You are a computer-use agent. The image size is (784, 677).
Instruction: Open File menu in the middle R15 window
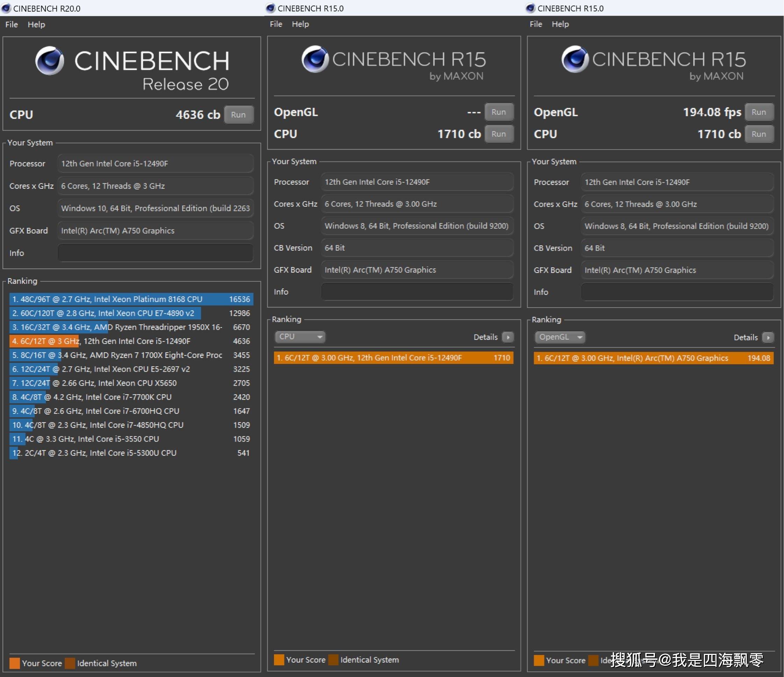click(276, 24)
